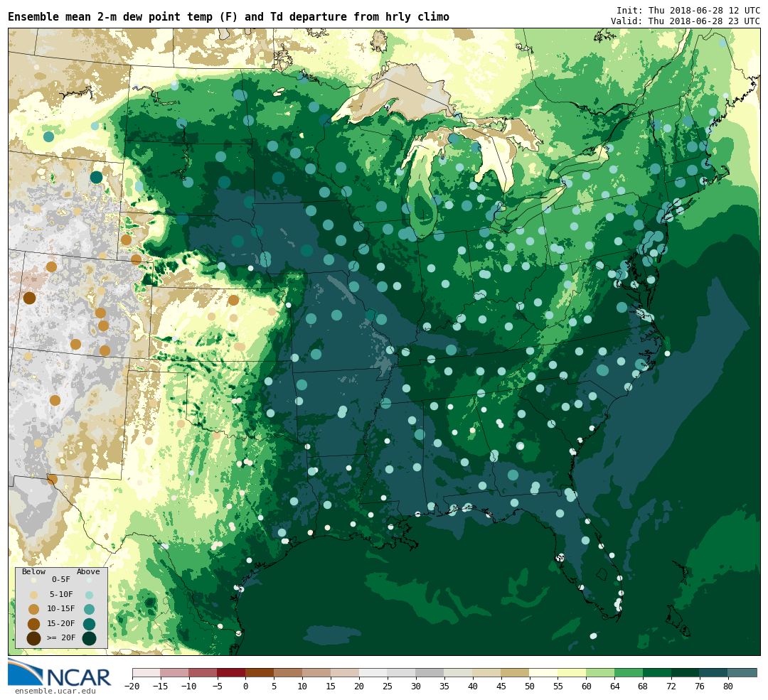768x700 pixels.
Task: Select the 68 to 72 green colorbar swatch
Action: coord(658,672)
